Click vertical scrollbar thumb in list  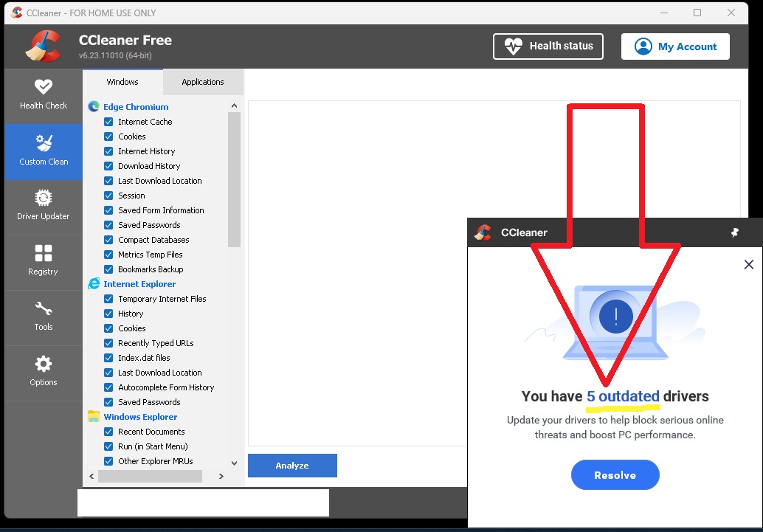click(x=234, y=180)
